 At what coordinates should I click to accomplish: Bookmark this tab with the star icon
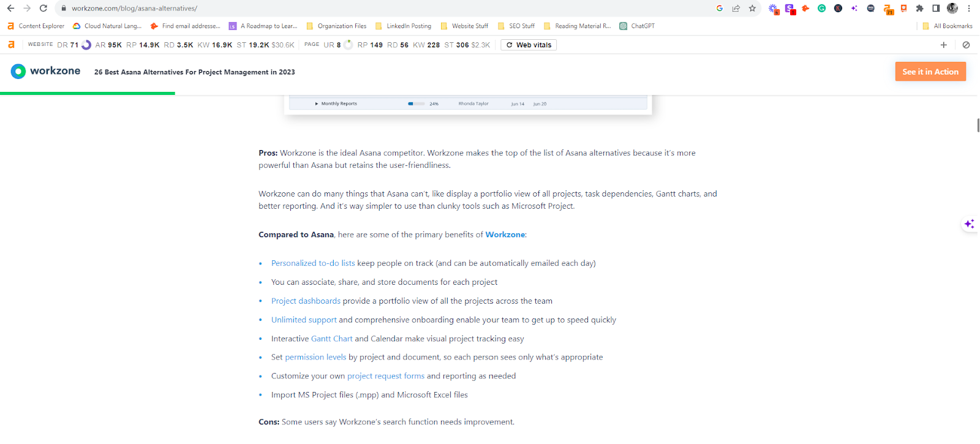[x=753, y=9]
